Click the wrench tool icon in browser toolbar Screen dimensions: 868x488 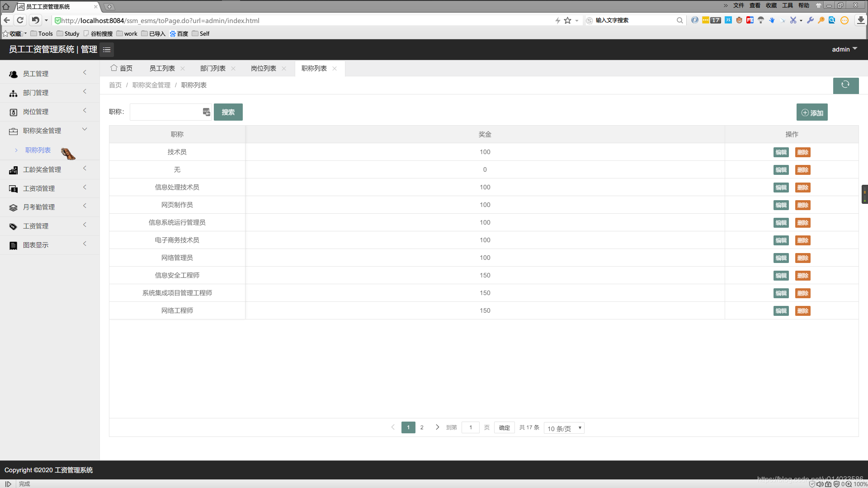point(810,20)
